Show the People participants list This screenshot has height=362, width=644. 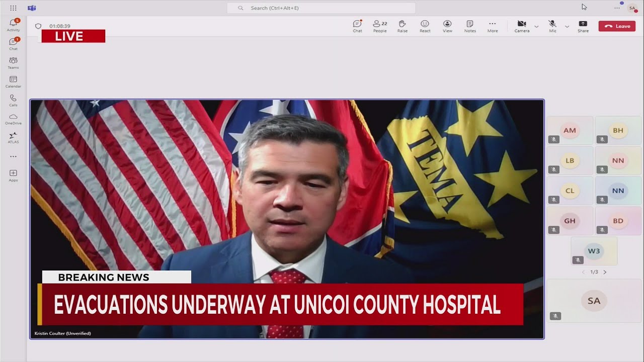(x=380, y=26)
